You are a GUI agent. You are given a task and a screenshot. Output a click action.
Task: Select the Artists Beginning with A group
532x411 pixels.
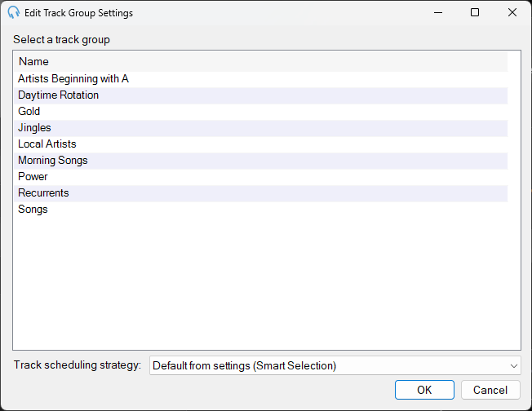(261, 79)
